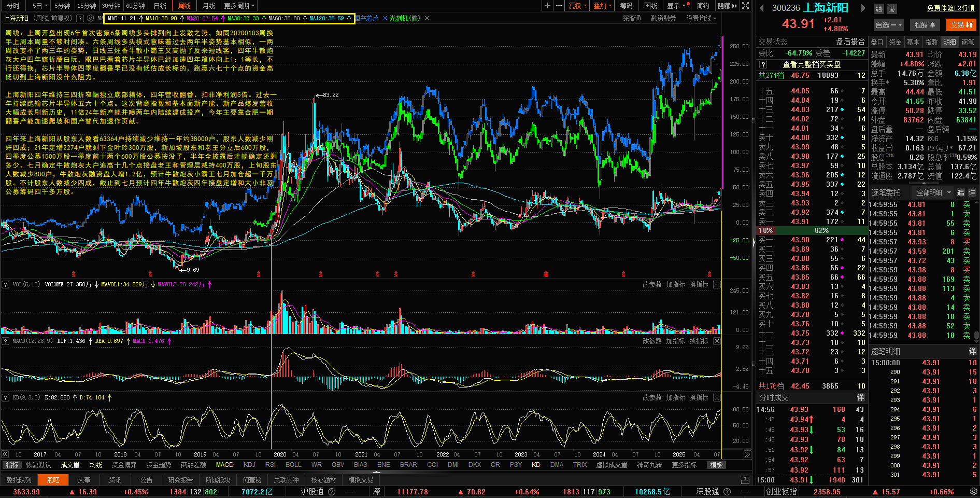Image resolution: width=980 pixels, height=498 pixels.
Task: Toggle the 均线 moving average indicator
Action: (95, 465)
